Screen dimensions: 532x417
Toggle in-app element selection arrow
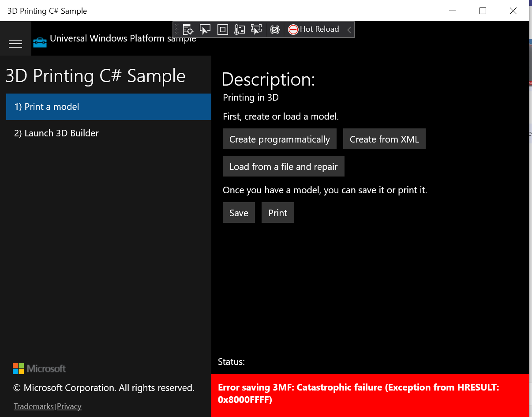click(x=205, y=29)
